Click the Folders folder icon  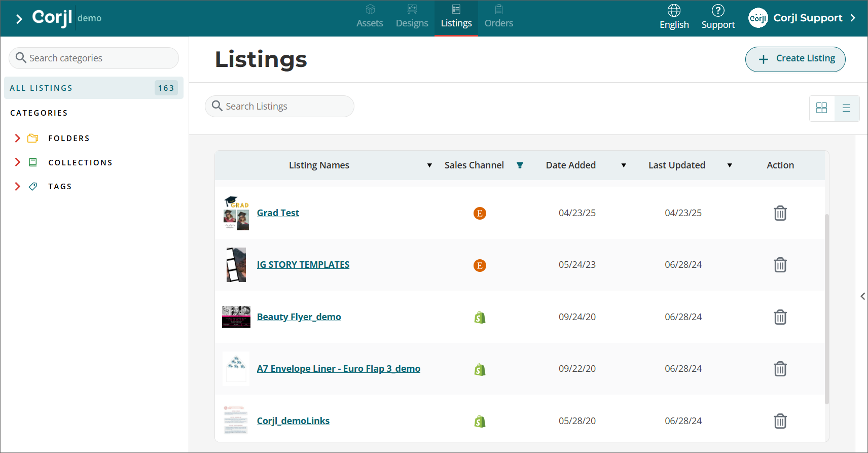(33, 138)
